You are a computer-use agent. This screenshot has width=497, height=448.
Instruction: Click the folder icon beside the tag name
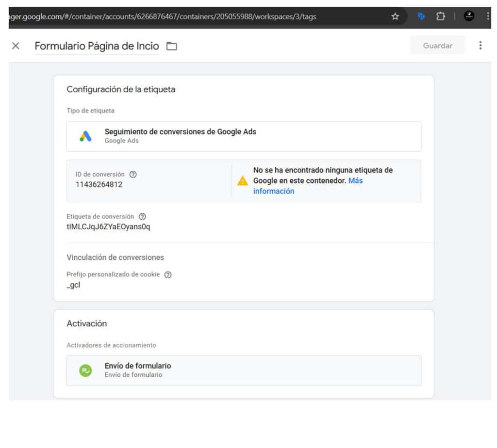coord(172,46)
